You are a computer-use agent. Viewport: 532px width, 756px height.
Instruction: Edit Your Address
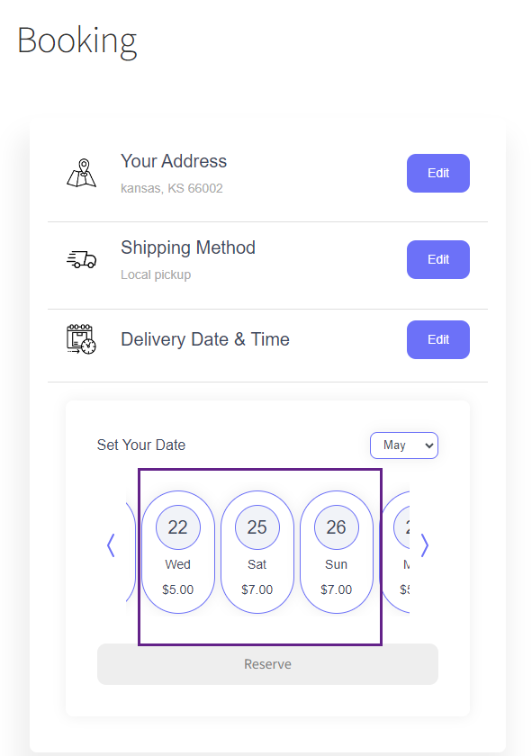tap(438, 173)
